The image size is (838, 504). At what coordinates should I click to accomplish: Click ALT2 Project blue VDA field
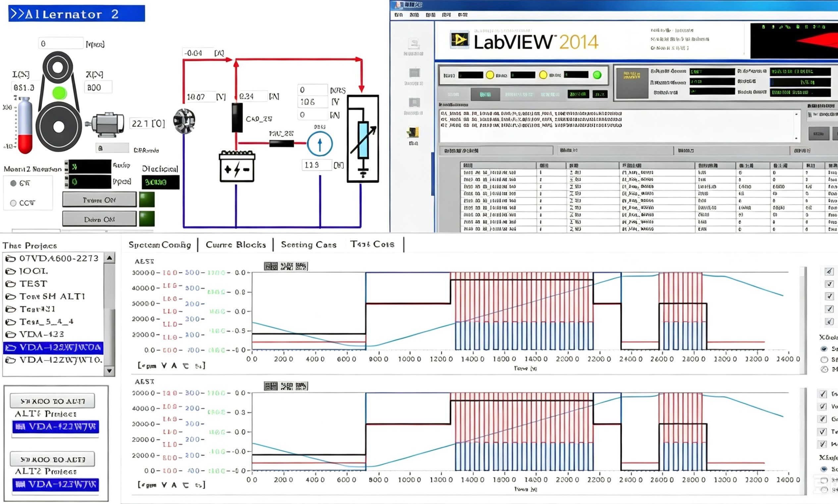56,484
